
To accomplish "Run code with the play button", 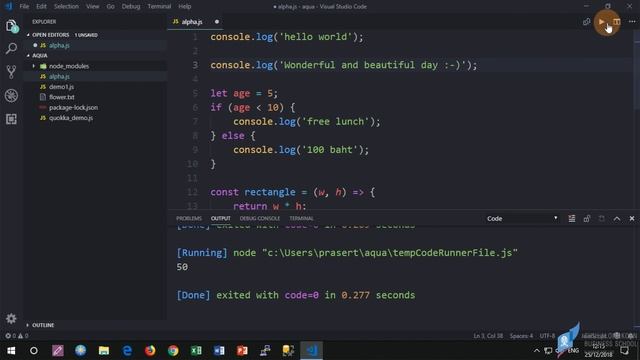I will pyautogui.click(x=601, y=22).
